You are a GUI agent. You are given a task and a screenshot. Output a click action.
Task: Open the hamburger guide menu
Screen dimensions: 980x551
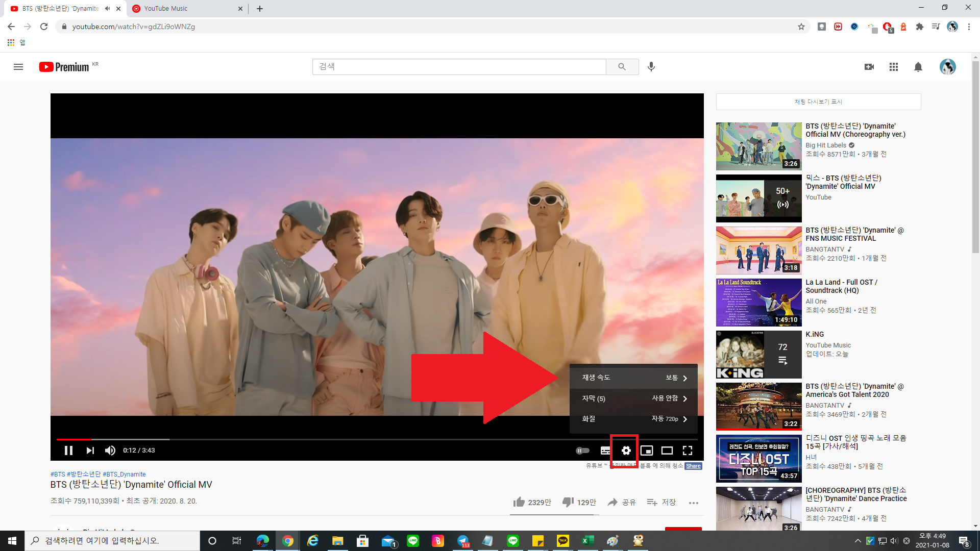point(18,67)
